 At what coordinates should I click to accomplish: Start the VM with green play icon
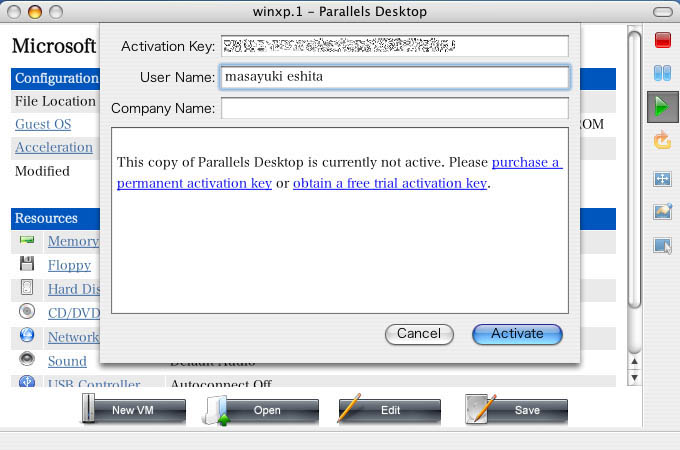(x=662, y=105)
